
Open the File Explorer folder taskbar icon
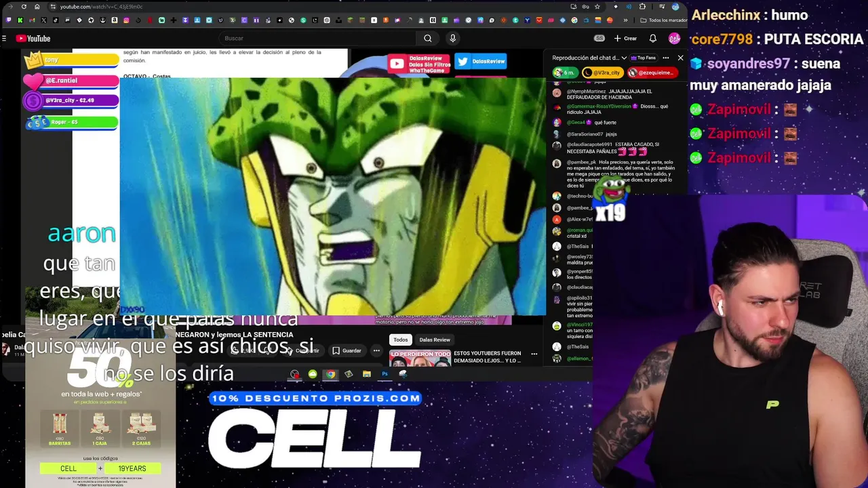(x=367, y=374)
